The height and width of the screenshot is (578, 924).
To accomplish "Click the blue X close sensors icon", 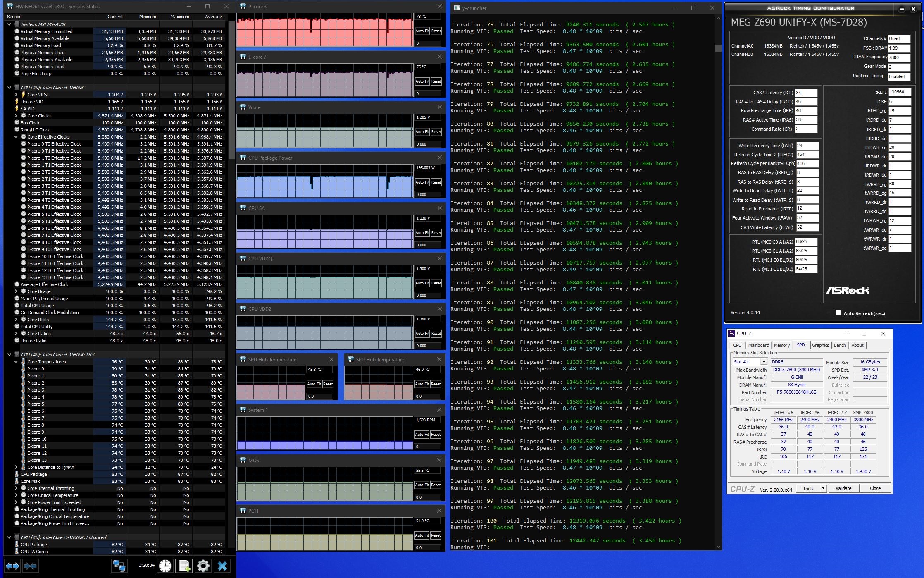I will pos(222,566).
